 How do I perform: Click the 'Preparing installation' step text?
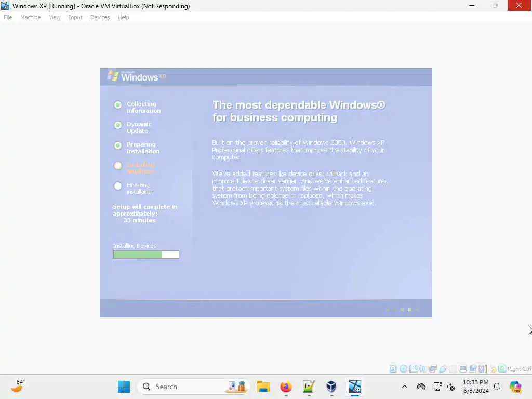(143, 148)
